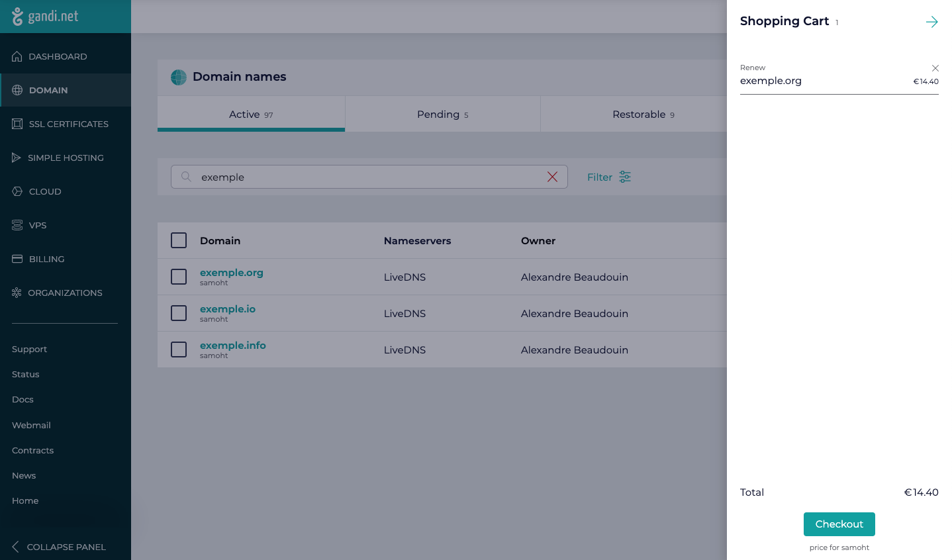
Task: Tick the checkbox for exemple.io
Action: click(x=179, y=313)
